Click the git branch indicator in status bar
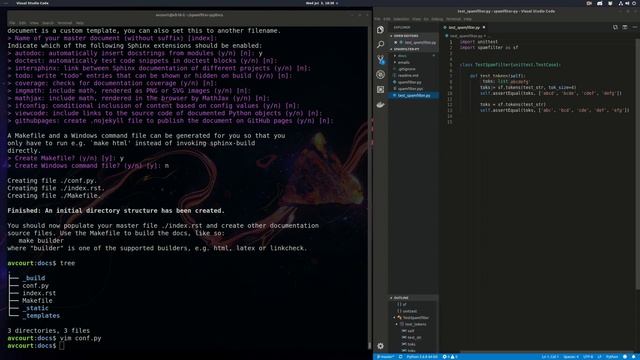The height and width of the screenshot is (360, 640). 385,357
